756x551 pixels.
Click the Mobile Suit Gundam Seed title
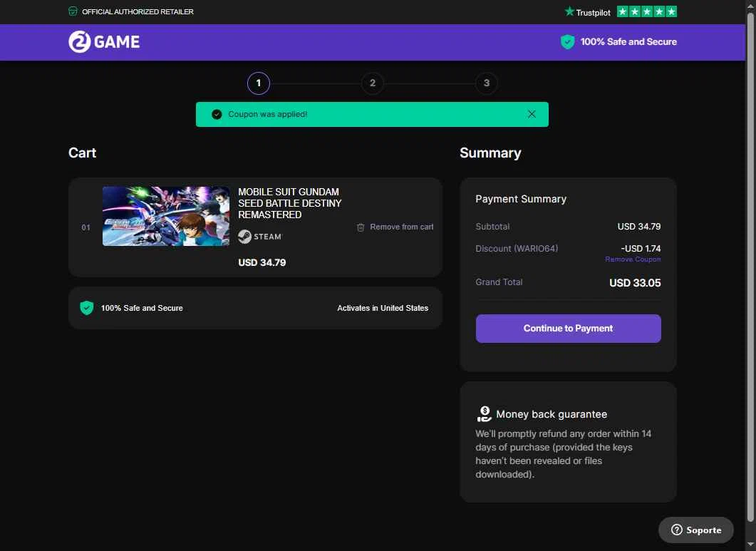pos(290,203)
